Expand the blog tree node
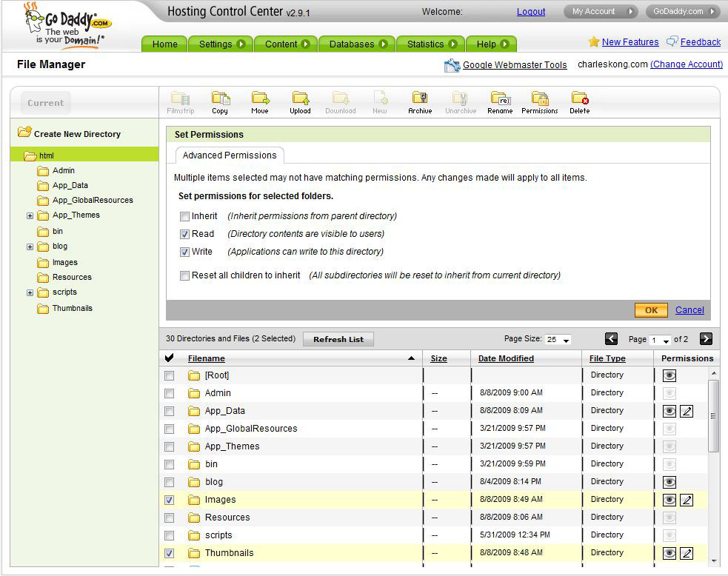 tap(30, 247)
